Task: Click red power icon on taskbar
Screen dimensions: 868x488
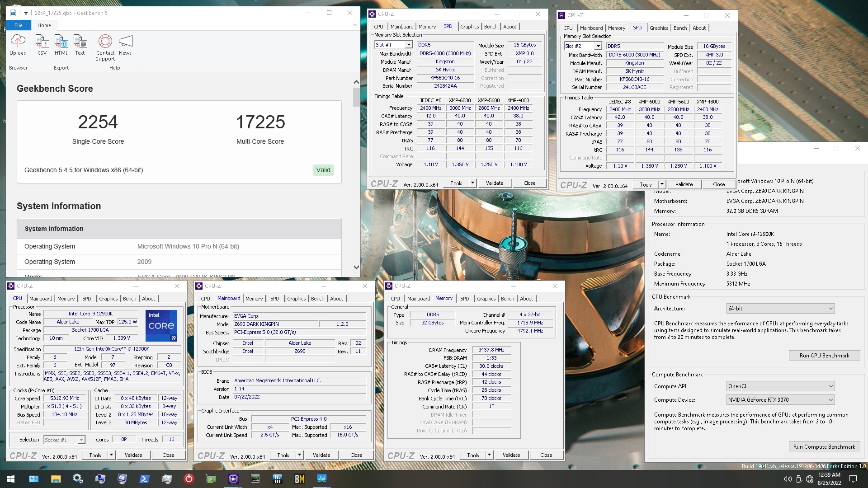Action: (189, 479)
